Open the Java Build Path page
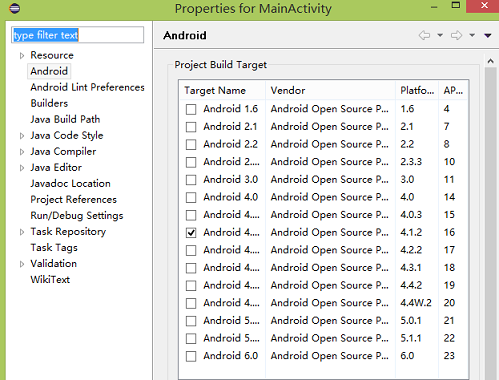499x380 pixels. click(65, 119)
